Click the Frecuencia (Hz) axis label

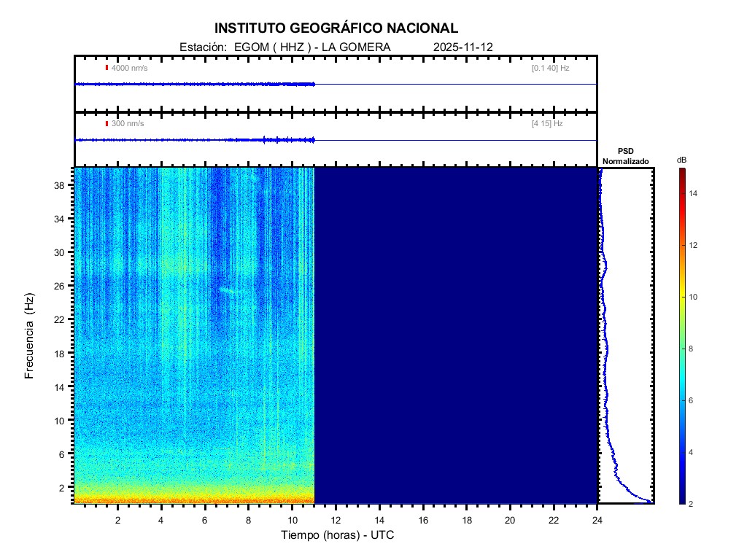coord(29,335)
